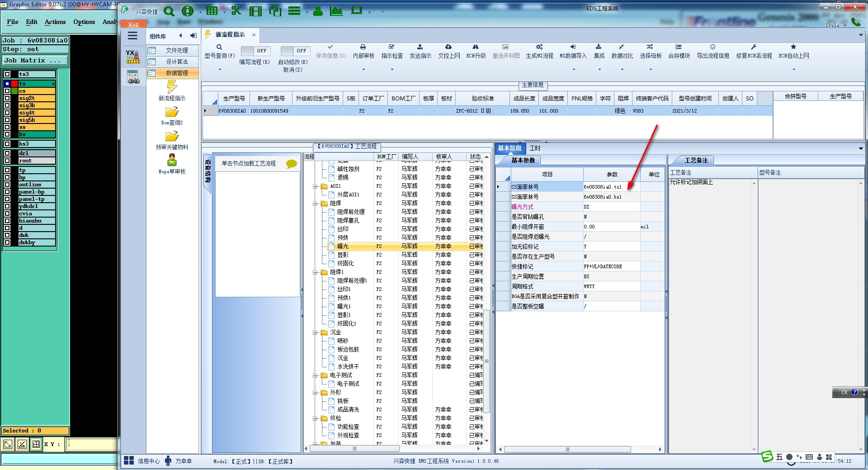Click the 发送指示 upload icon

[420, 47]
